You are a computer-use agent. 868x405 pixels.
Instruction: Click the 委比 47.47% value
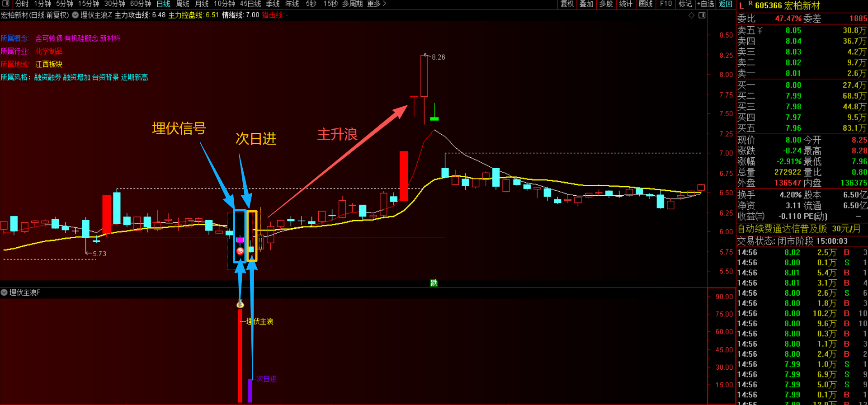click(788, 19)
